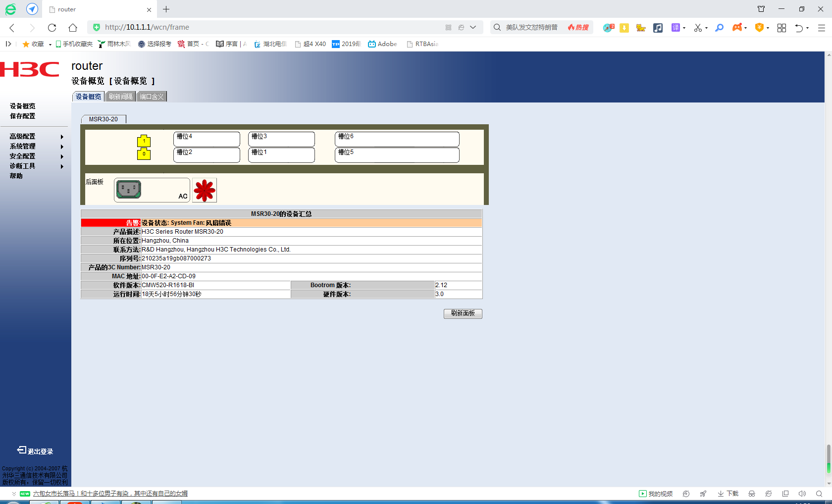Expand the 安全配置 submenu
The width and height of the screenshot is (832, 504).
pos(62,156)
